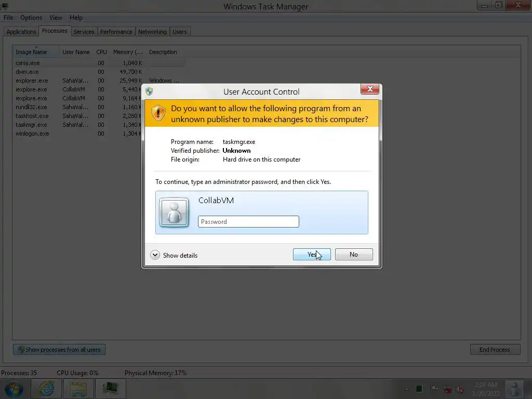532x399 pixels.
Task: Click the CollabVM user avatar picture
Action: (174, 212)
